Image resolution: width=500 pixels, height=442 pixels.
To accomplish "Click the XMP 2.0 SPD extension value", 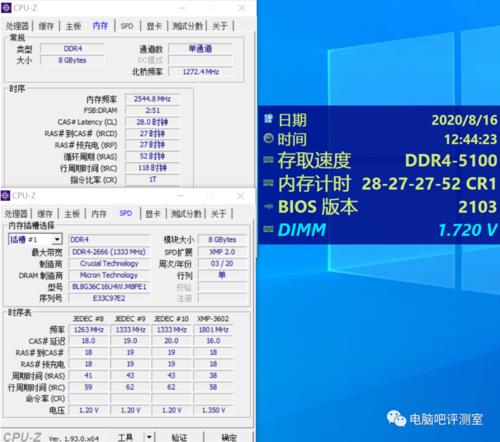I will coord(222,252).
